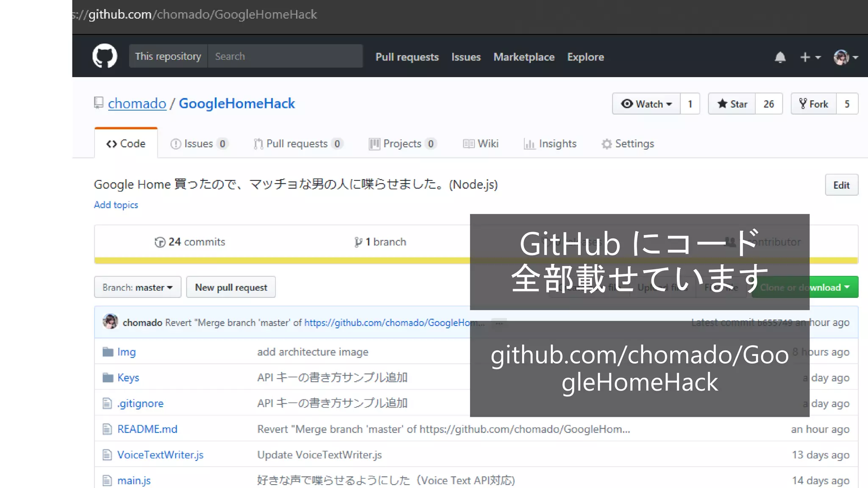View the 24 commits history
This screenshot has width=868, height=488.
(x=190, y=242)
